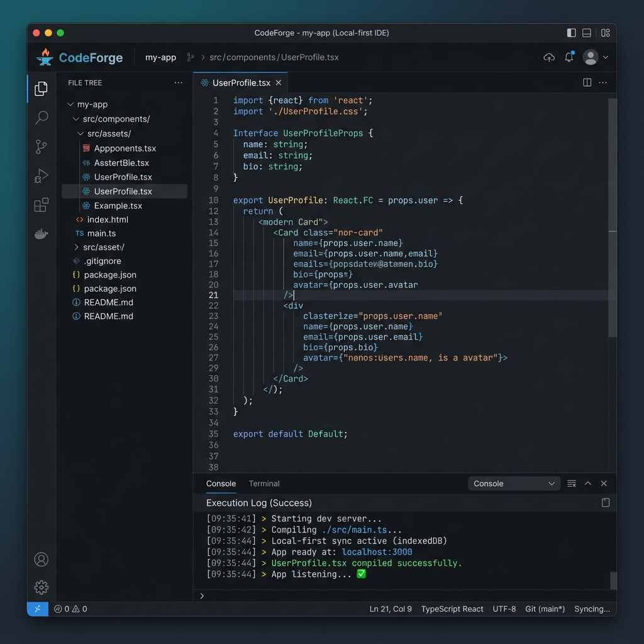Open the Settings gear in sidebar
This screenshot has height=644, width=644.
(41, 587)
